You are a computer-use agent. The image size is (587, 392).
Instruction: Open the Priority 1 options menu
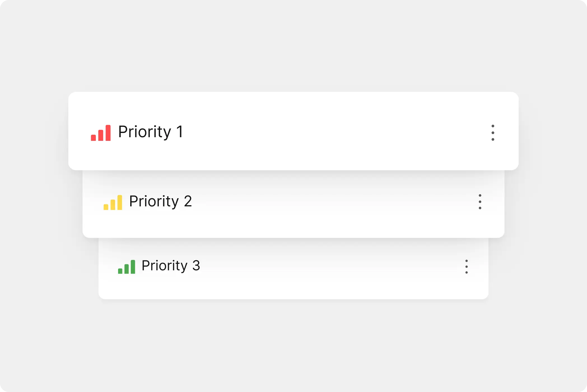tap(493, 132)
